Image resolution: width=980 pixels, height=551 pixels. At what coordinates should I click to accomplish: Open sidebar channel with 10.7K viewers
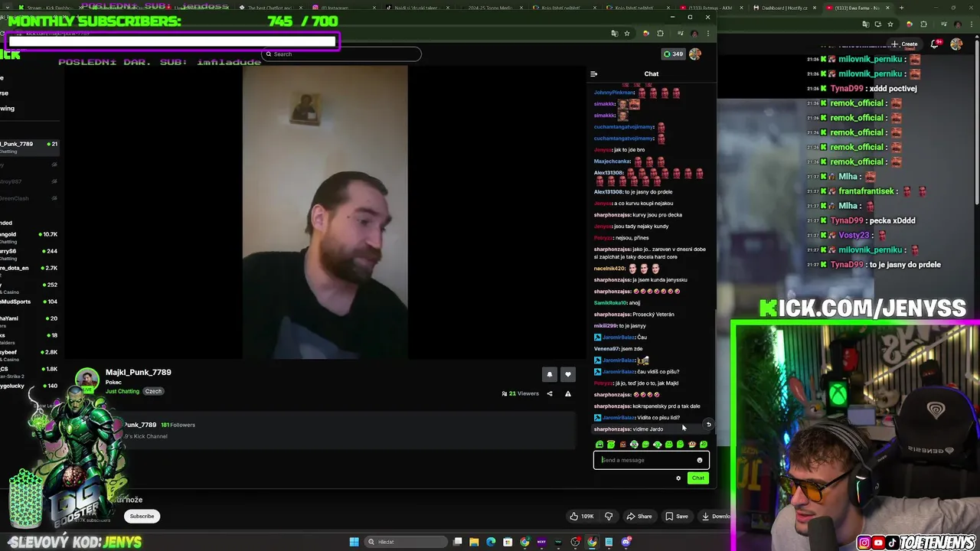tap(29, 237)
